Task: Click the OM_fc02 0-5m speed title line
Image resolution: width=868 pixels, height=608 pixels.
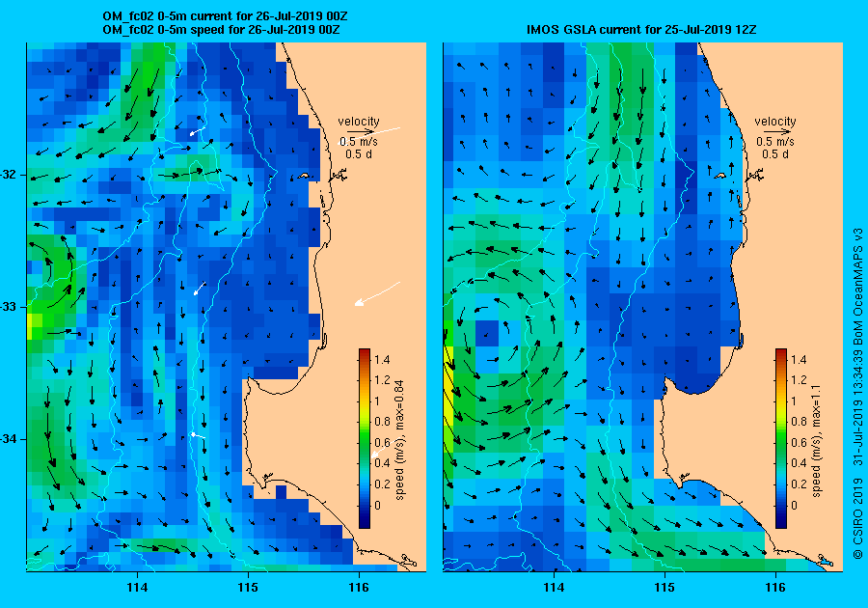Action: pyautogui.click(x=221, y=29)
